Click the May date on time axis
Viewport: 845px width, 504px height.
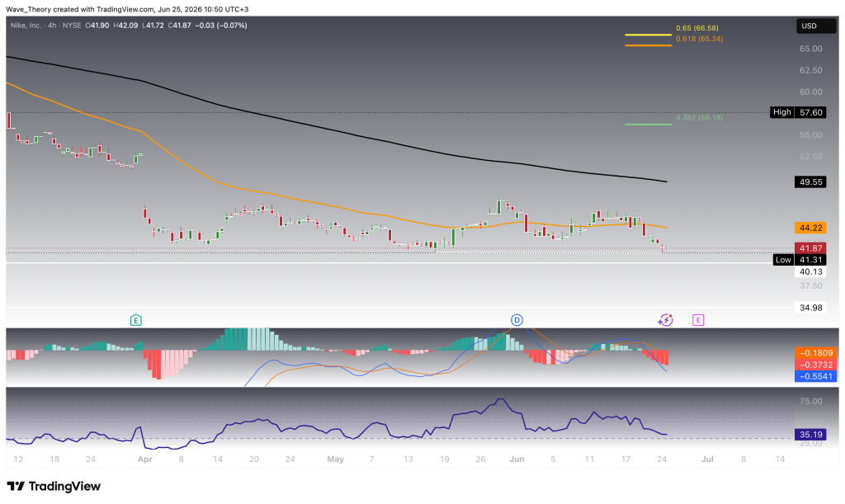coord(335,459)
